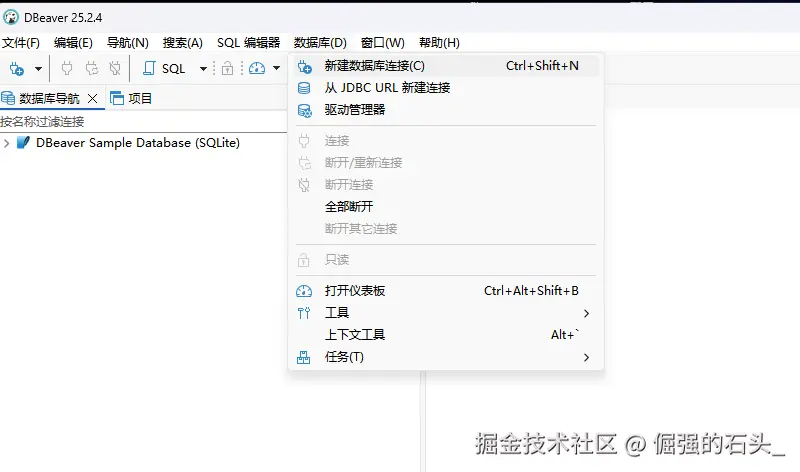Click the gear database icon beside 驱动管理器
This screenshot has width=800, height=472.
(305, 110)
